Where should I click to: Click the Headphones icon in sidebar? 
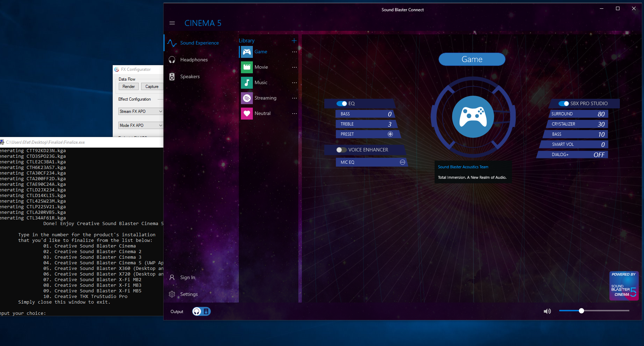click(x=172, y=60)
